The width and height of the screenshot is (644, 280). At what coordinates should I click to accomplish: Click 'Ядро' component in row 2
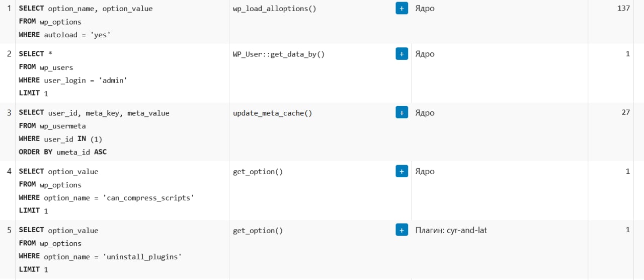coord(425,54)
